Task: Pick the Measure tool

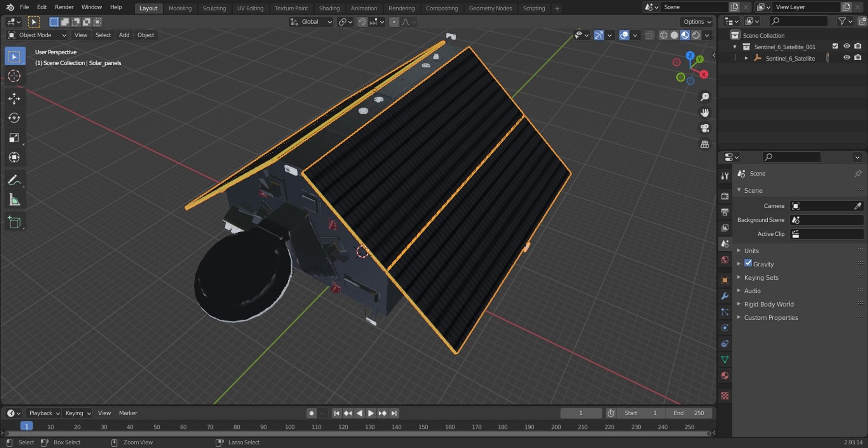Action: pyautogui.click(x=14, y=200)
